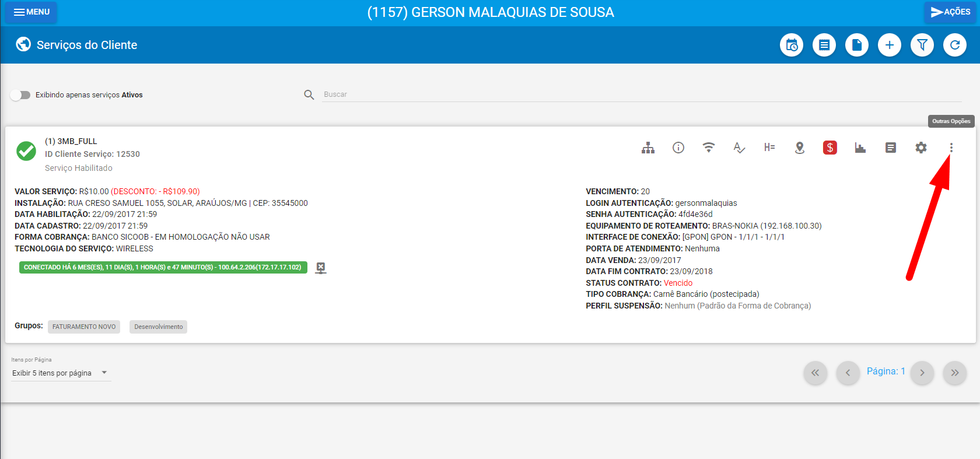Click the installation address RUA CRESO SAMUEL text
Screen dimensions: 980x459
[x=188, y=203]
